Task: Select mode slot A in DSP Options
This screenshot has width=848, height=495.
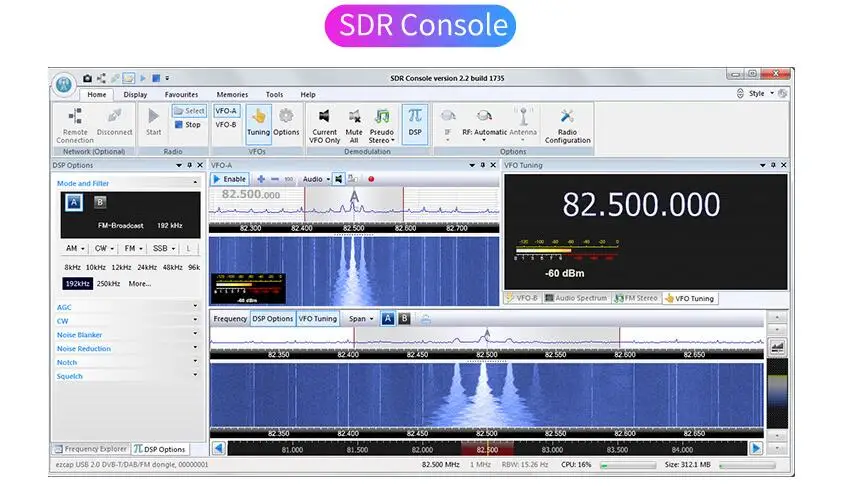Action: (74, 202)
